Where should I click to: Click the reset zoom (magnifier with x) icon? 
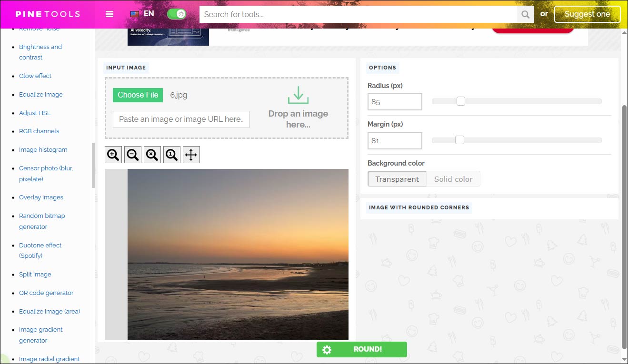(x=152, y=154)
